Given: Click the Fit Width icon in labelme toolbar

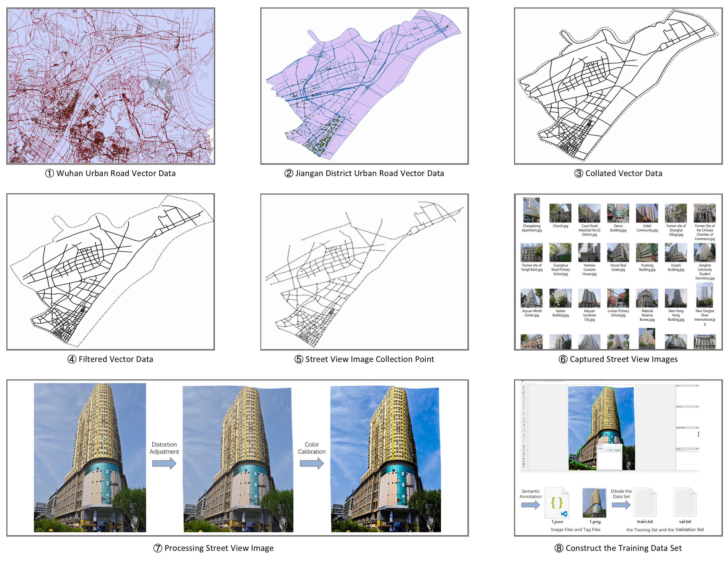Looking at the screenshot, I should pyautogui.click(x=524, y=465).
